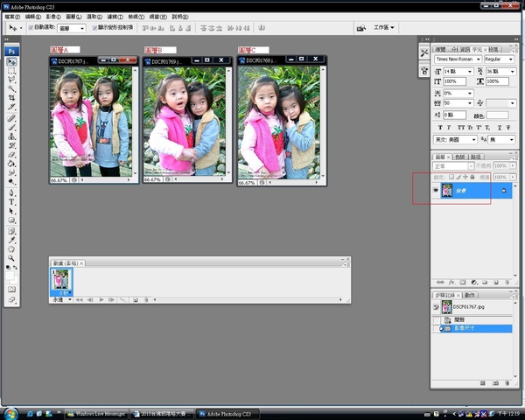Open the tracking dropdown showing 50

pos(470,103)
